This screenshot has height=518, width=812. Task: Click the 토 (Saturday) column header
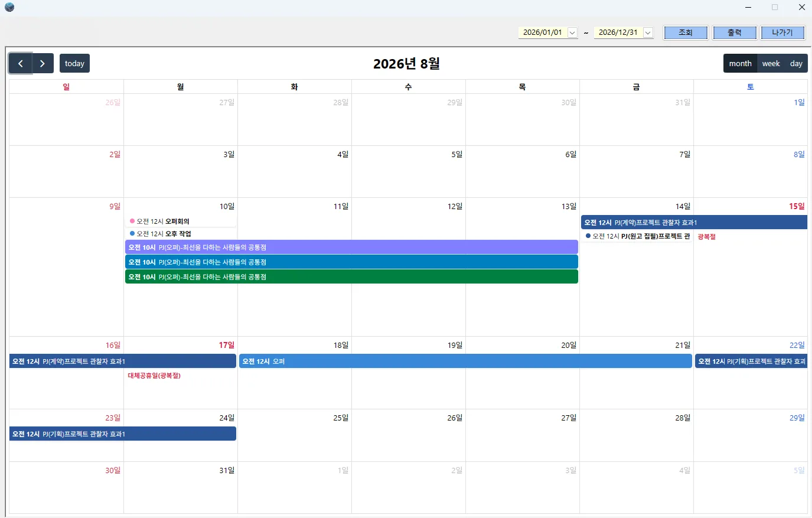[751, 87]
